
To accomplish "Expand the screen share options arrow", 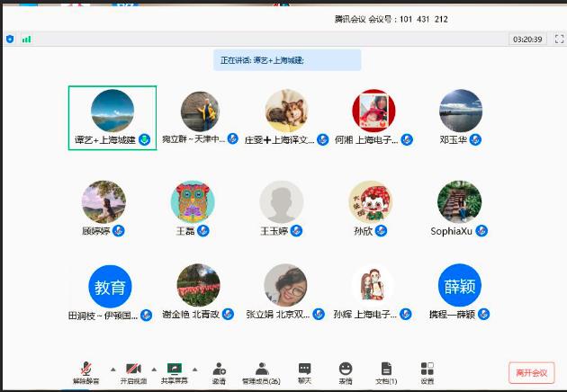I will (x=193, y=369).
